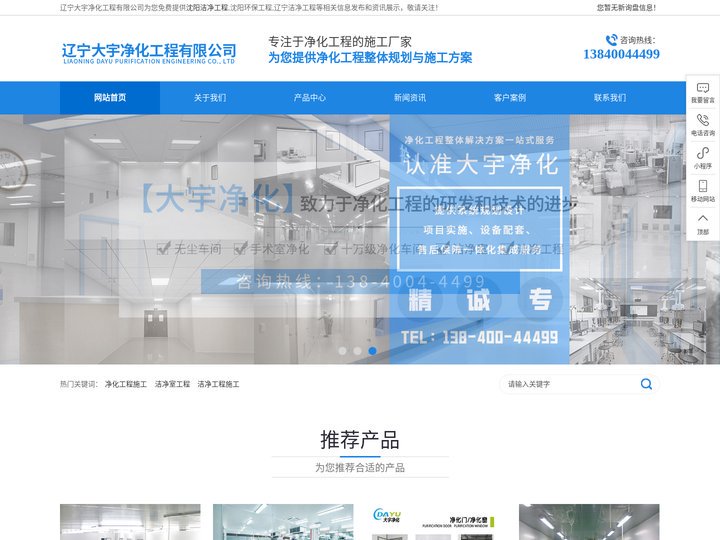Screen dimensions: 720x540
Task: Open the 产品中心 nav item
Action: click(310, 98)
